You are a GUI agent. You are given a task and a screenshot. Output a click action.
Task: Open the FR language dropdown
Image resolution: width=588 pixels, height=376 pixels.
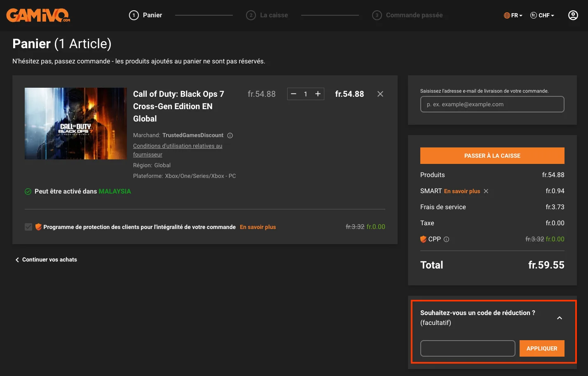pyautogui.click(x=513, y=15)
